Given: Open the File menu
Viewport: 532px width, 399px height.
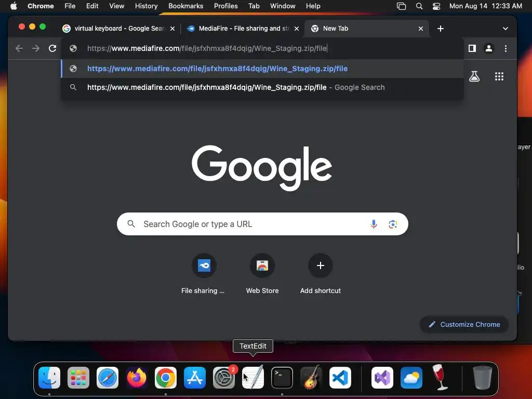Looking at the screenshot, I should coord(70,6).
